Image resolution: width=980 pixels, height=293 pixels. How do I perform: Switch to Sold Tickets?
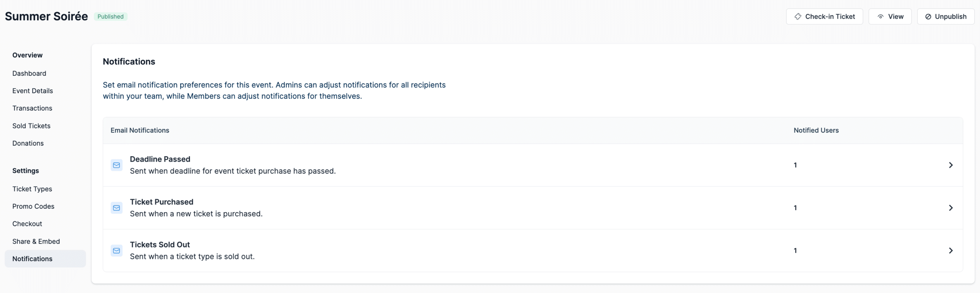tap(31, 126)
